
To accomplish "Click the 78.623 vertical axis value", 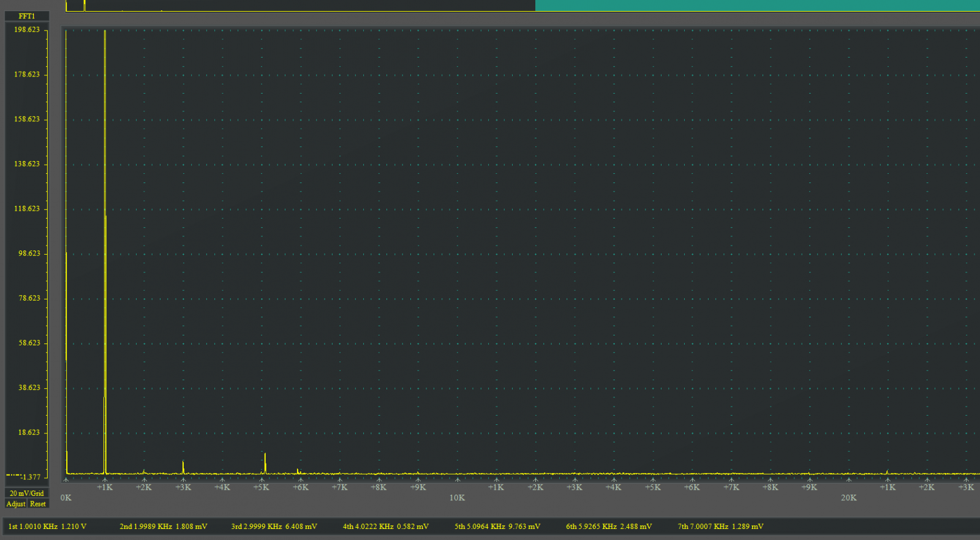I will click(29, 298).
